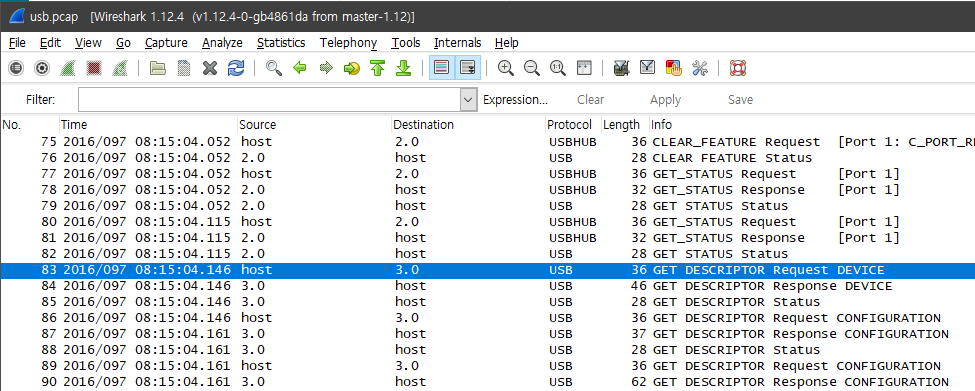Sort packets by Info column

click(x=812, y=124)
